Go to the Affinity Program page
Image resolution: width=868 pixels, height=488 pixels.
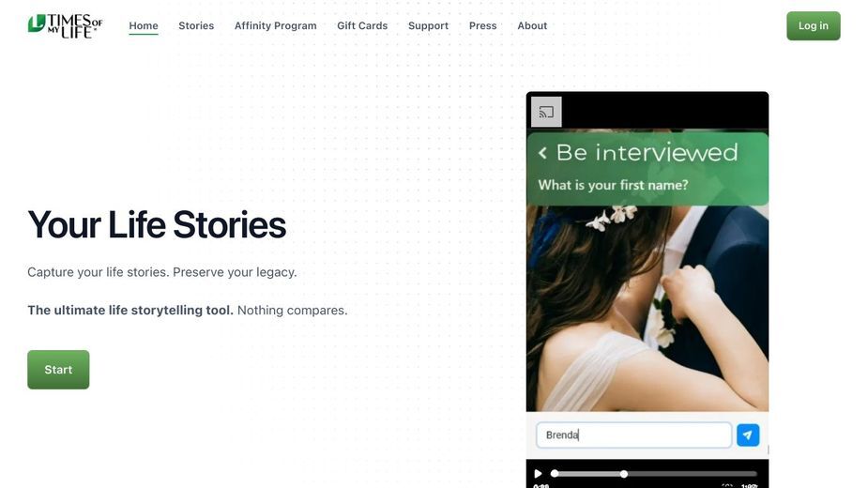[x=275, y=25]
